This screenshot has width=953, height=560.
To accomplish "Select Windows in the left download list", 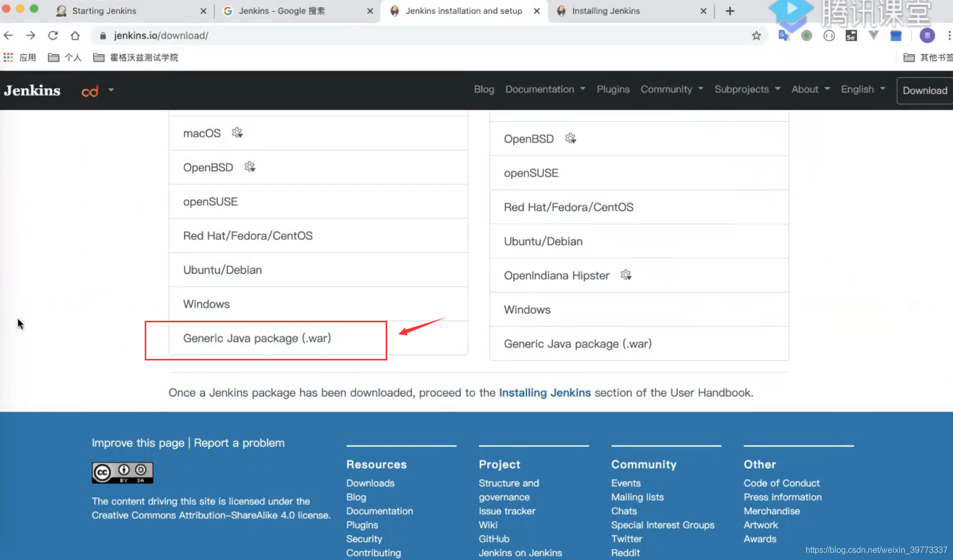I will pos(318,304).
